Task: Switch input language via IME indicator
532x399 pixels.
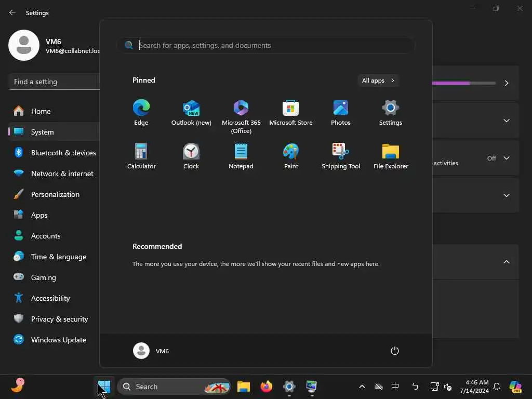Action: pos(395,387)
